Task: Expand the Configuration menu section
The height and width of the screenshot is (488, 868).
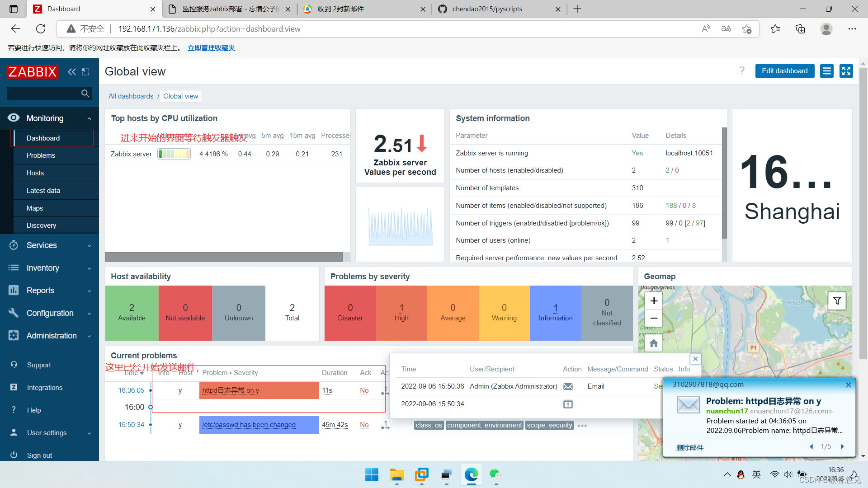Action: (49, 313)
